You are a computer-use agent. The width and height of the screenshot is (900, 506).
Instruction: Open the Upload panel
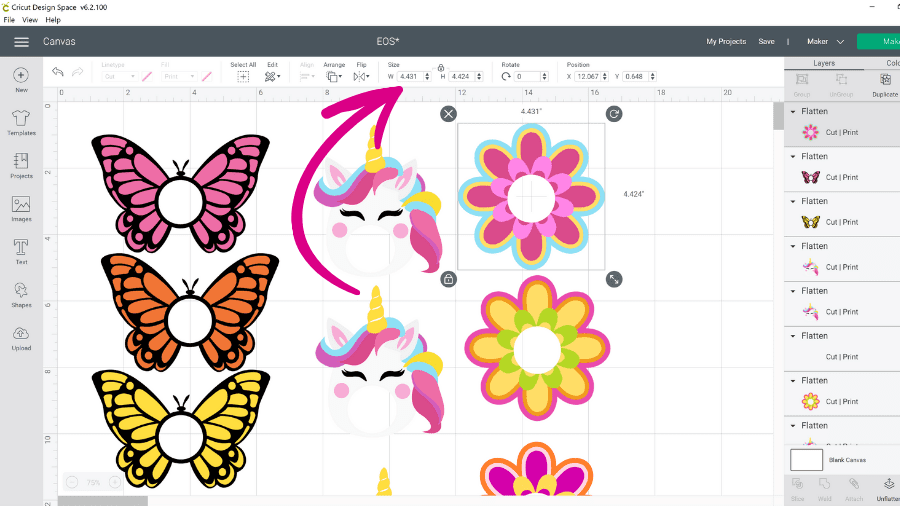coord(21,338)
